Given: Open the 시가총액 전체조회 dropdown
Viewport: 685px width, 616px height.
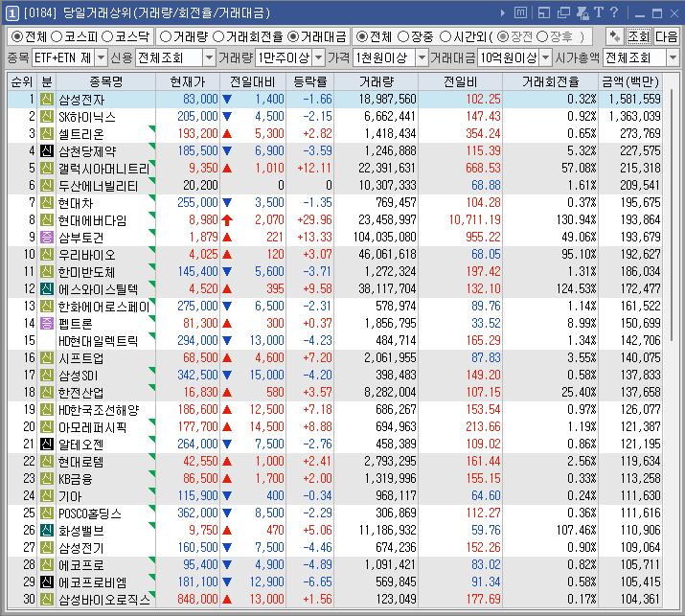Looking at the screenshot, I should [673, 57].
